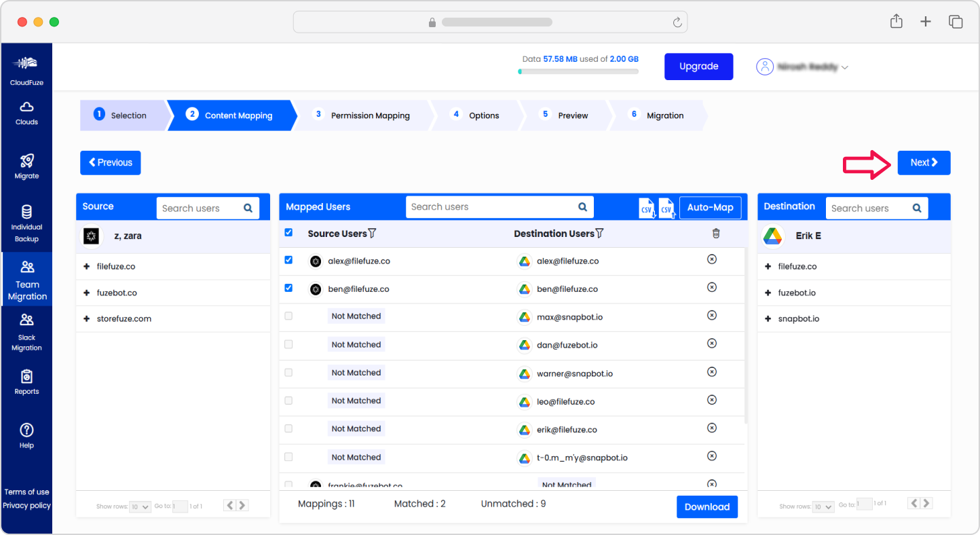The image size is (980, 535).
Task: Filter the Source Users column
Action: click(372, 234)
